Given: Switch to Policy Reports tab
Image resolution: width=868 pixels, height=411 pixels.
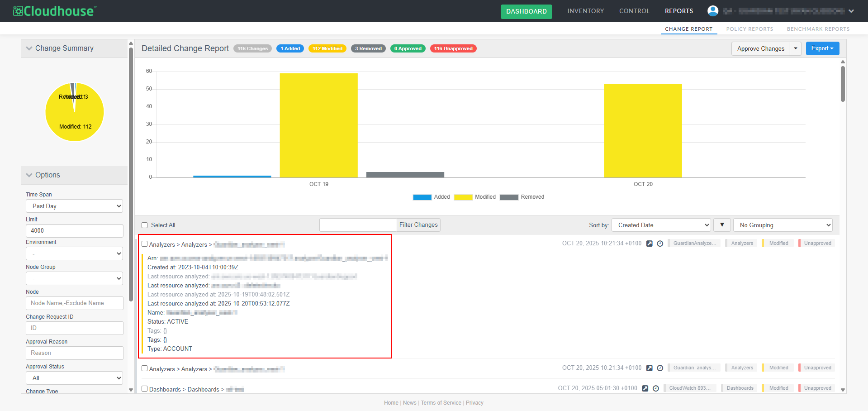Looking at the screenshot, I should [749, 29].
